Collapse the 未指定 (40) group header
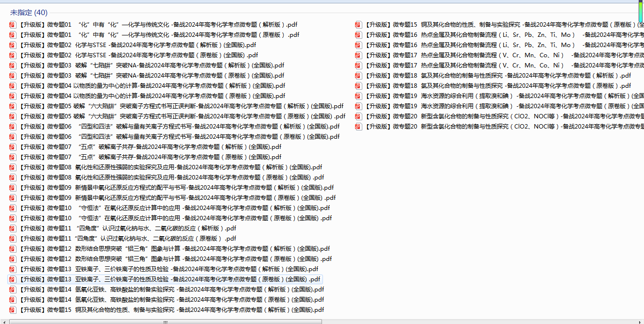The width and height of the screenshot is (644, 324). [29, 13]
